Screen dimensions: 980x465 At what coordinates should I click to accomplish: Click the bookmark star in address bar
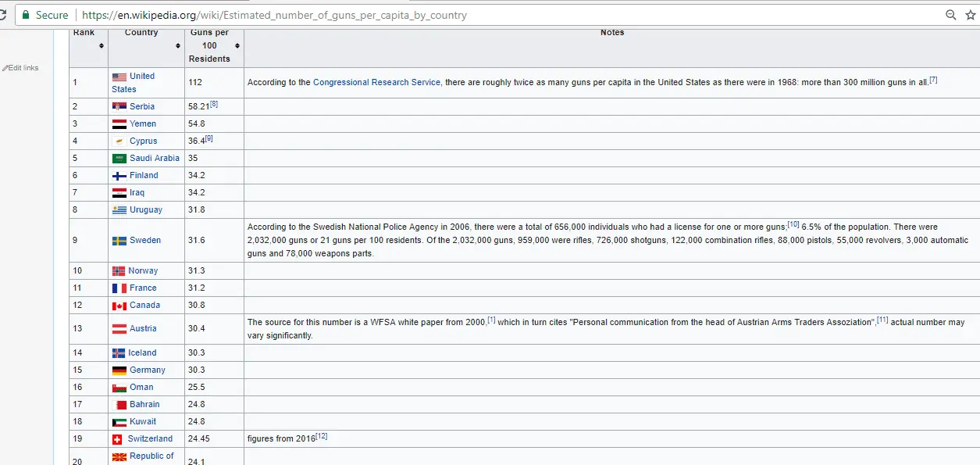coord(971,15)
